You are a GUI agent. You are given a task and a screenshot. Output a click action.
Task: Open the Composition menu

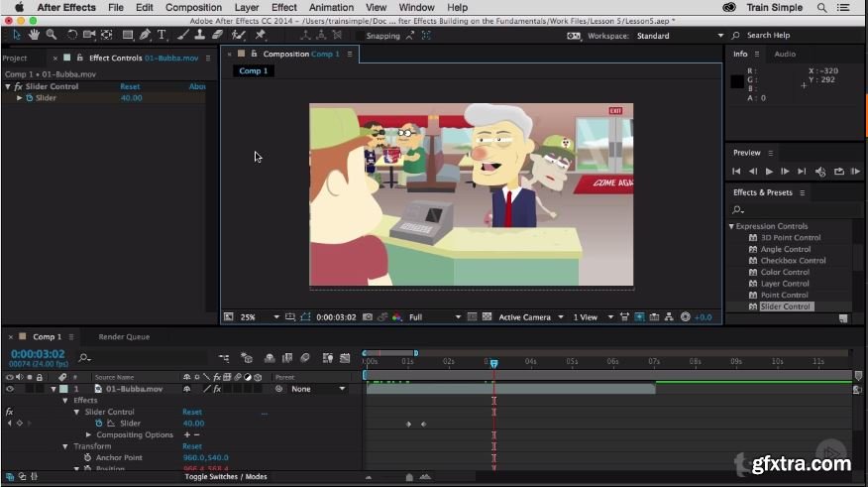[x=193, y=7]
